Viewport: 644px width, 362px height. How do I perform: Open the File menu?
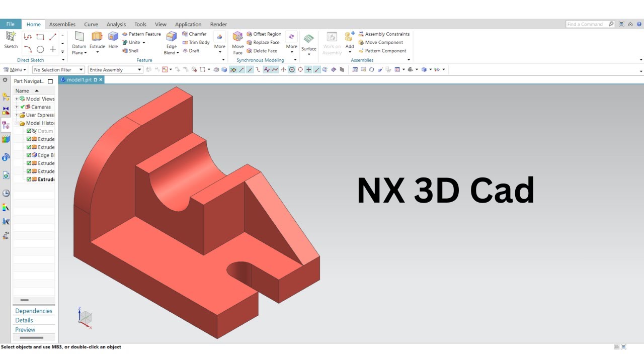coord(11,24)
